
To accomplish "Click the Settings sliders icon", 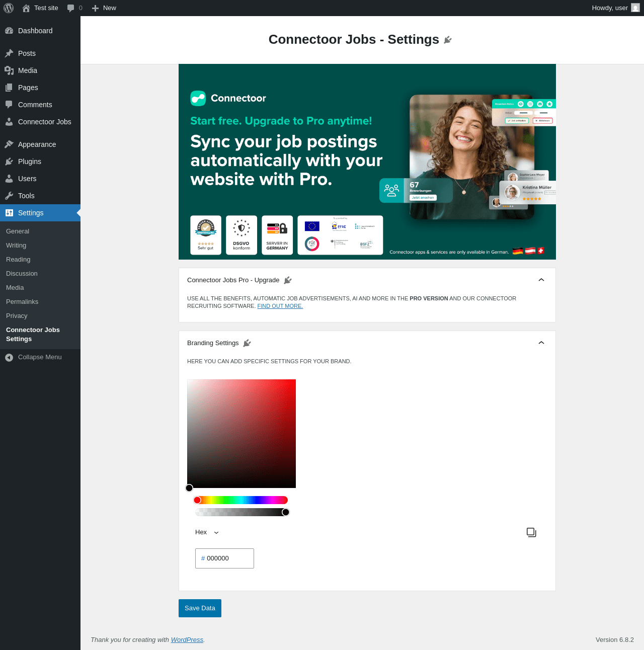I will click(9, 213).
